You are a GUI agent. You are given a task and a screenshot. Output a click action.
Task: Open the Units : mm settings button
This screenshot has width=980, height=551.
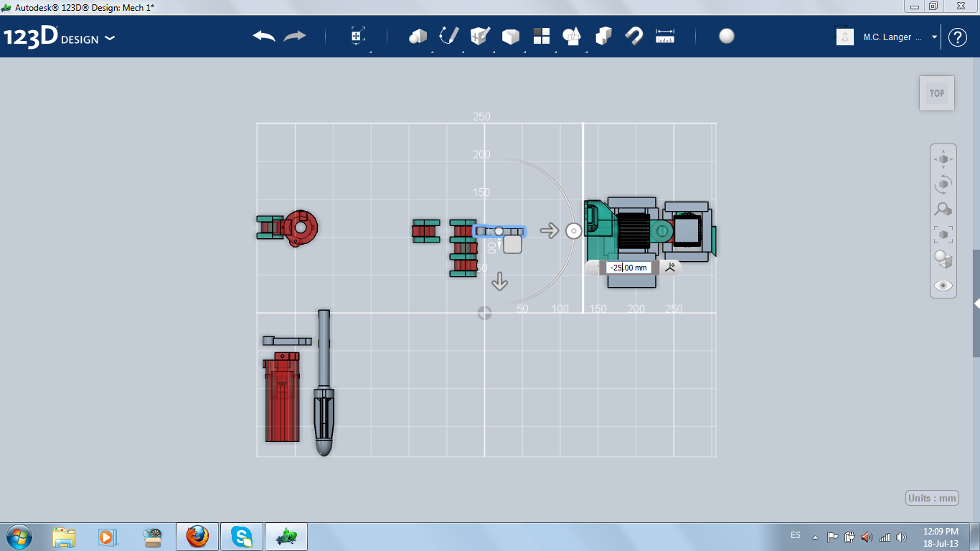(x=932, y=498)
